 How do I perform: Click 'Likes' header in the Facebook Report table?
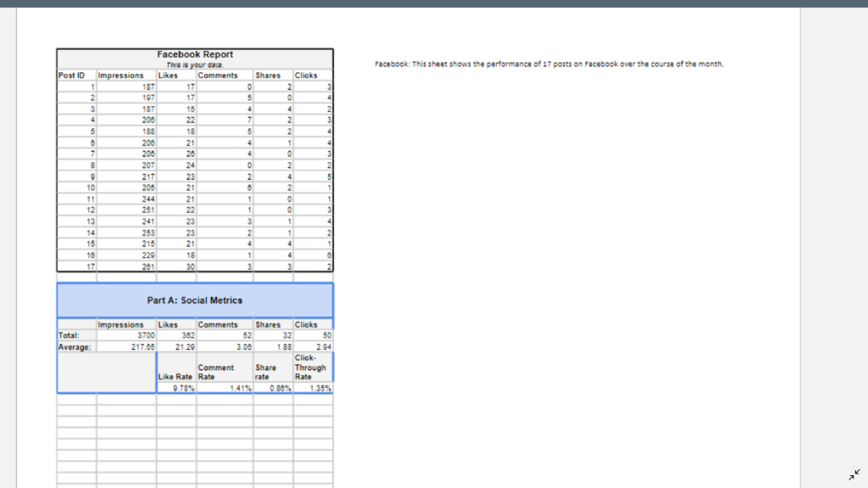tap(168, 75)
